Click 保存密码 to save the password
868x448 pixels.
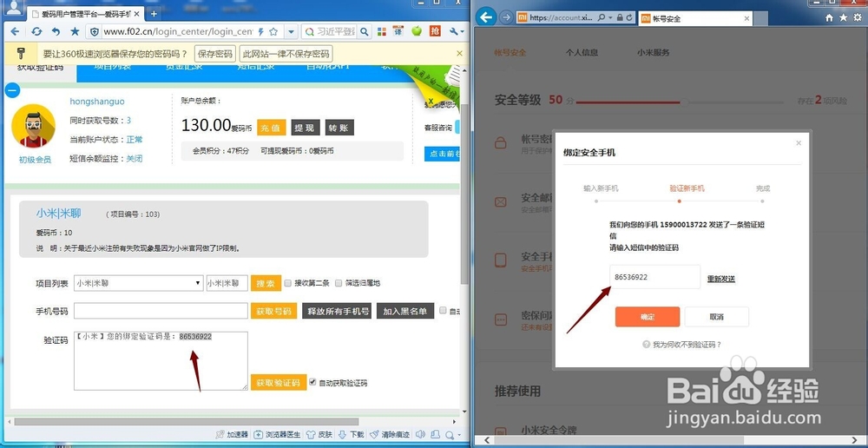[215, 54]
